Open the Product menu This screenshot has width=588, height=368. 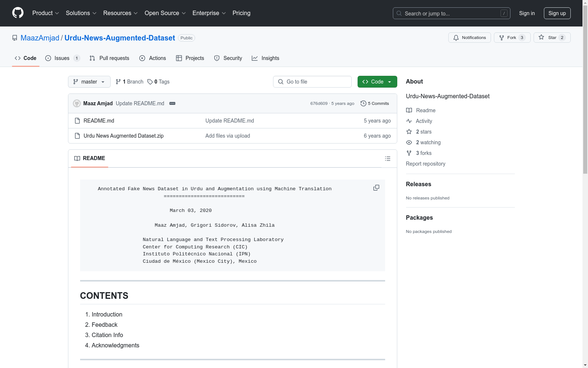tap(46, 13)
